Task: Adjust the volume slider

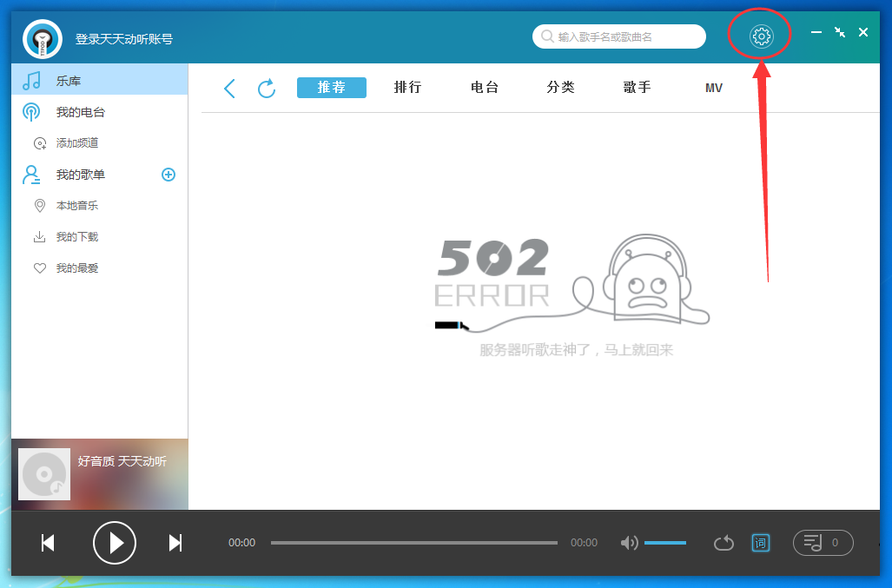Action: [x=665, y=543]
